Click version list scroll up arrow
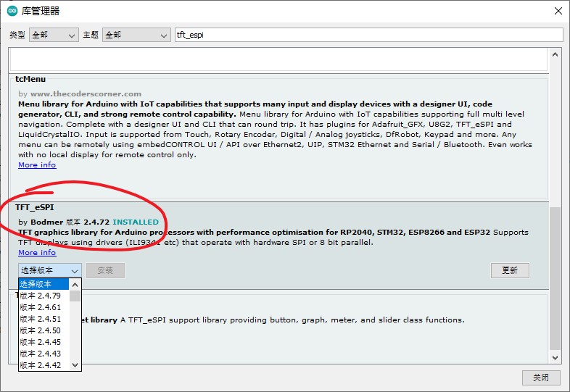Screen dimensions: 570x392 (75, 285)
